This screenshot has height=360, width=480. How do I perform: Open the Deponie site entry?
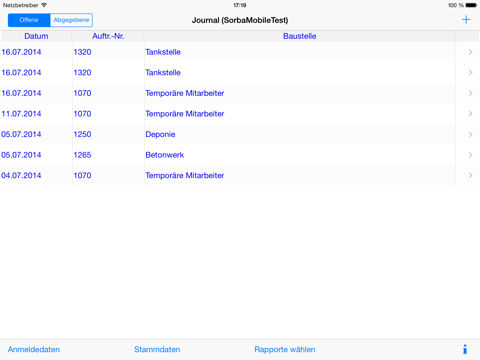160,134
